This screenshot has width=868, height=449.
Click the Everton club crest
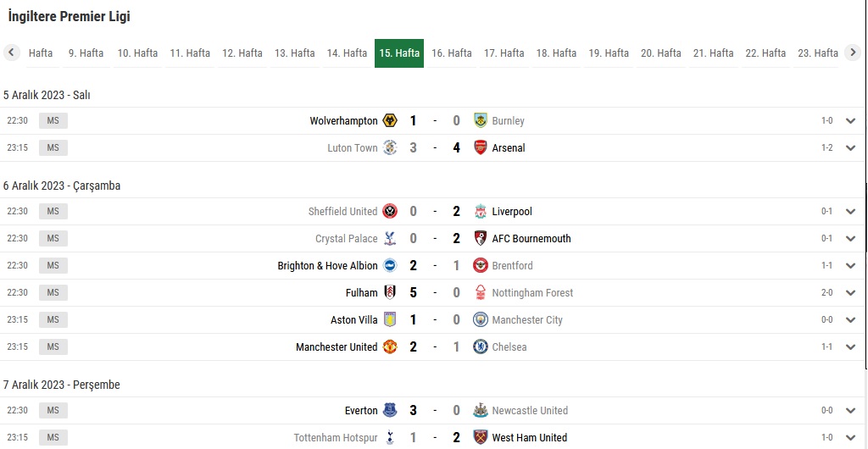coord(390,410)
